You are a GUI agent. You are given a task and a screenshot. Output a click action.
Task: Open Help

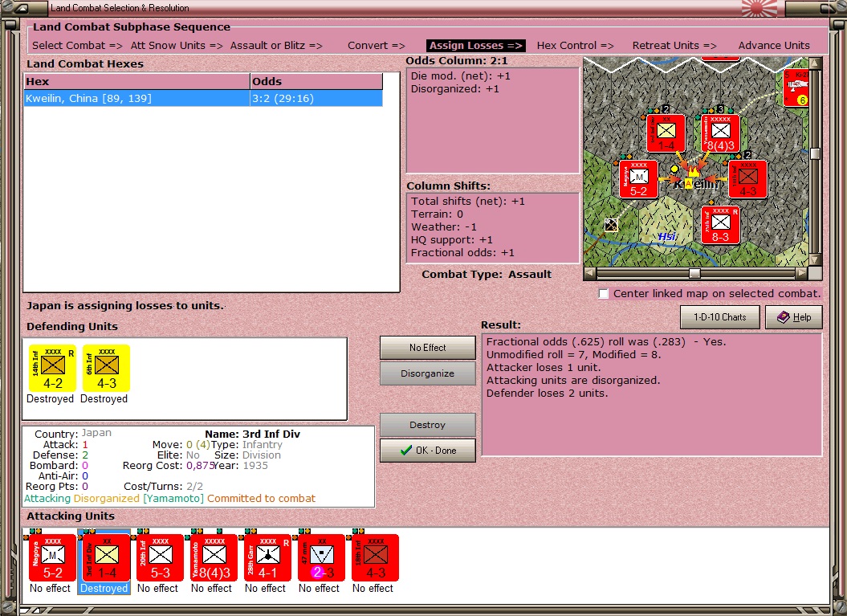(794, 317)
